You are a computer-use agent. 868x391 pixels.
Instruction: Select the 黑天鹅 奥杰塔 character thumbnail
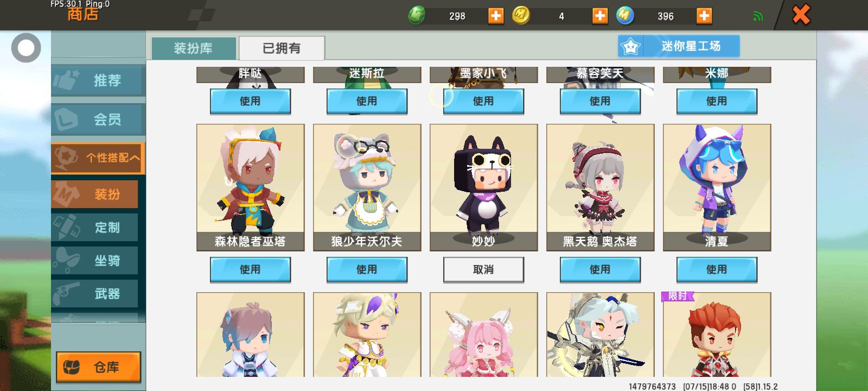pyautogui.click(x=600, y=187)
